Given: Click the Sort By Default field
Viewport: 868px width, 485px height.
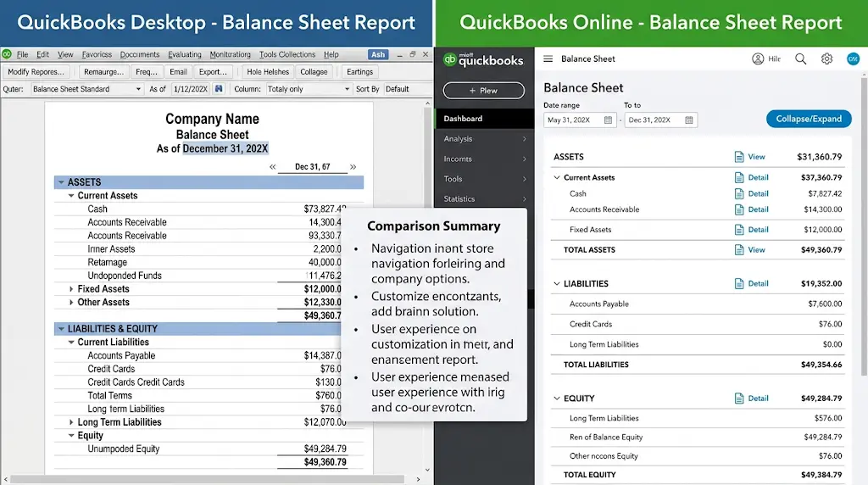Looking at the screenshot, I should click(407, 89).
